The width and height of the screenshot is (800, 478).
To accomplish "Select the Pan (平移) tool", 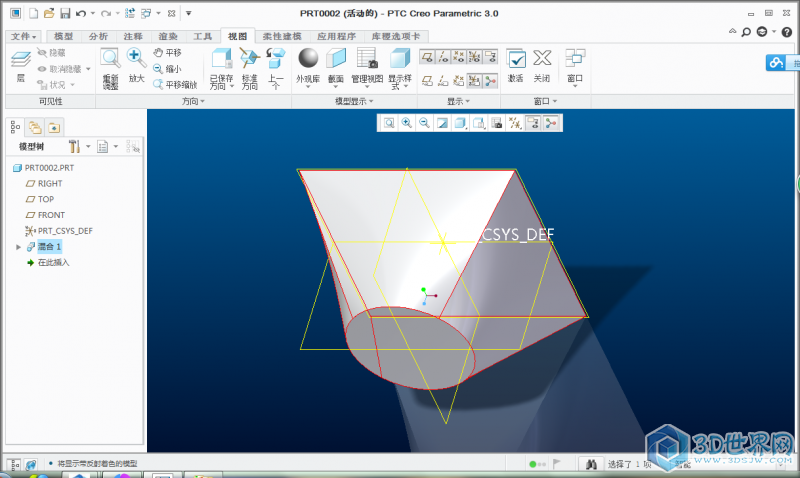I will click(167, 53).
